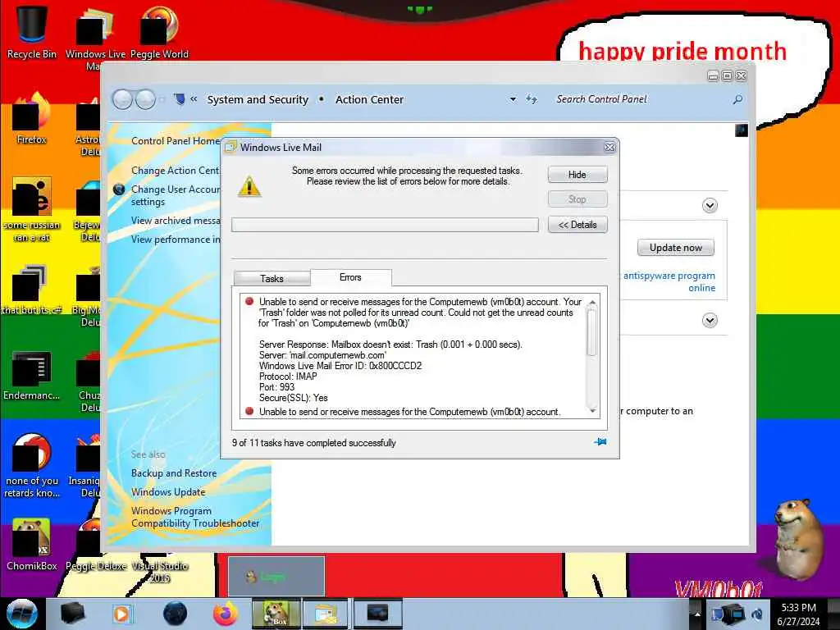Click the date and time clock

pos(798,614)
